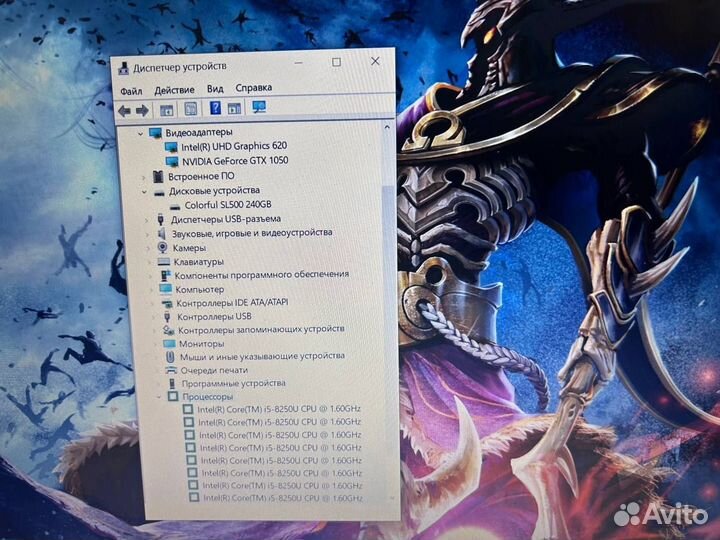720x540 pixels.
Task: Open the Справка menu
Action: click(253, 88)
